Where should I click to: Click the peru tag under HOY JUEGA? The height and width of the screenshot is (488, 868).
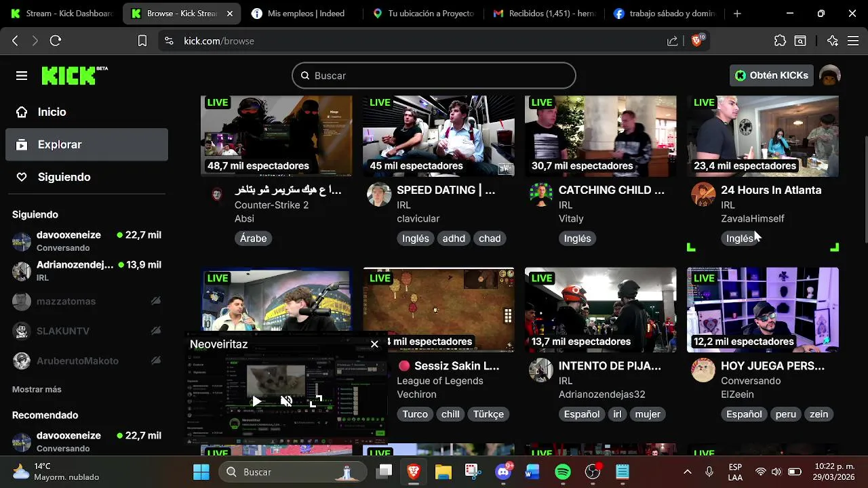click(786, 414)
